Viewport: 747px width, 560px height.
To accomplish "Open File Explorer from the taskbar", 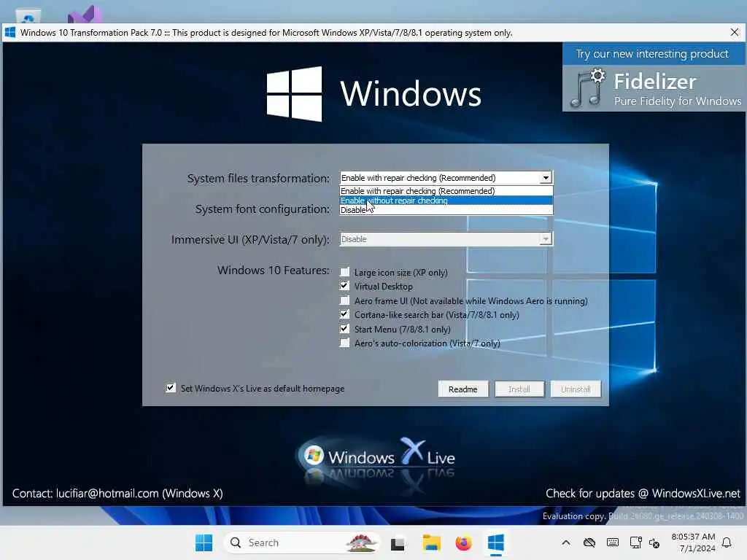I will tap(432, 542).
